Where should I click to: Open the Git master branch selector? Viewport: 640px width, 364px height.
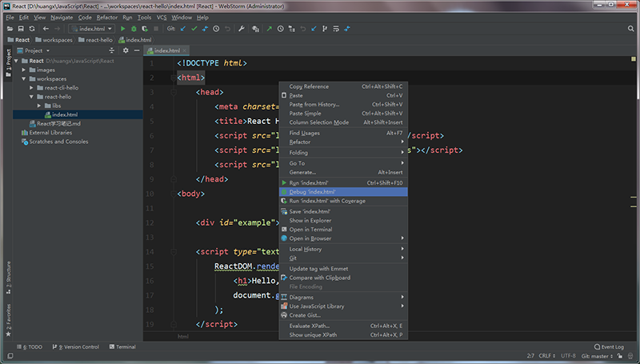pyautogui.click(x=597, y=356)
